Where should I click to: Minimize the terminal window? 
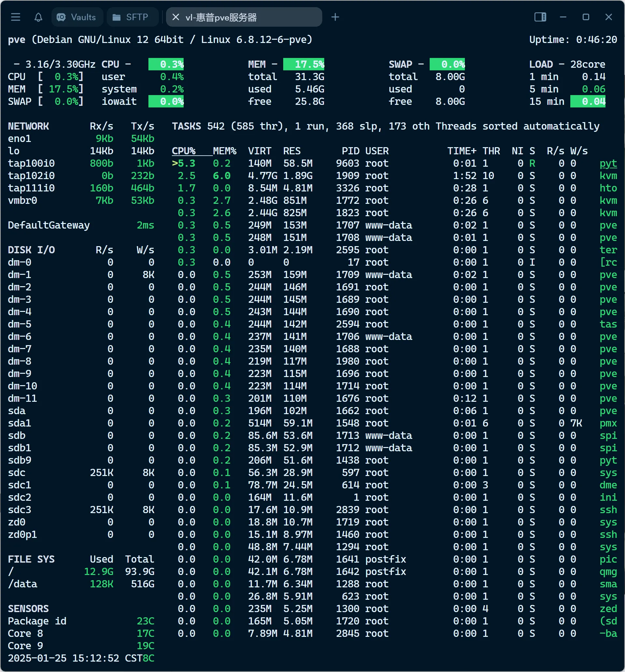pos(563,17)
